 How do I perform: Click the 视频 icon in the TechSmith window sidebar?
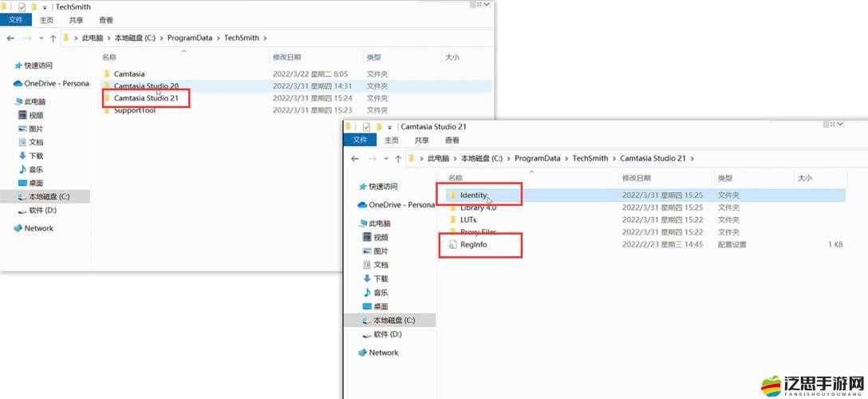pos(22,115)
